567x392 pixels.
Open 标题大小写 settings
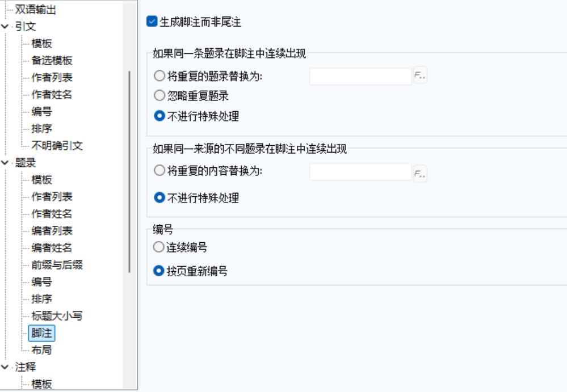(x=57, y=316)
